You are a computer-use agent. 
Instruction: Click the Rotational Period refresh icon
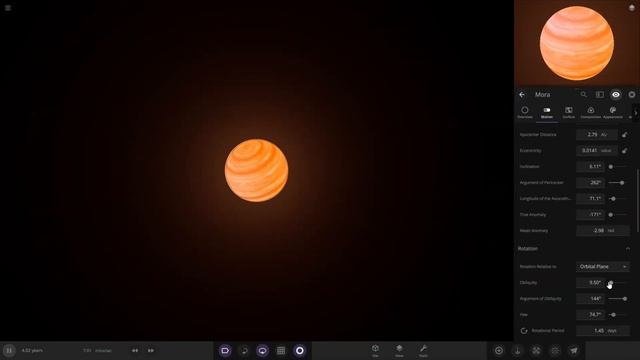(x=524, y=331)
